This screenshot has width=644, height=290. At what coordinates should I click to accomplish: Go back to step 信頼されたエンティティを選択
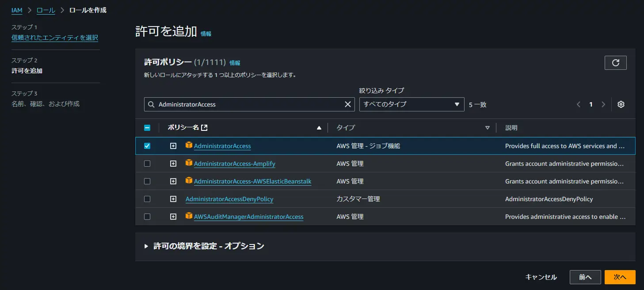click(55, 38)
